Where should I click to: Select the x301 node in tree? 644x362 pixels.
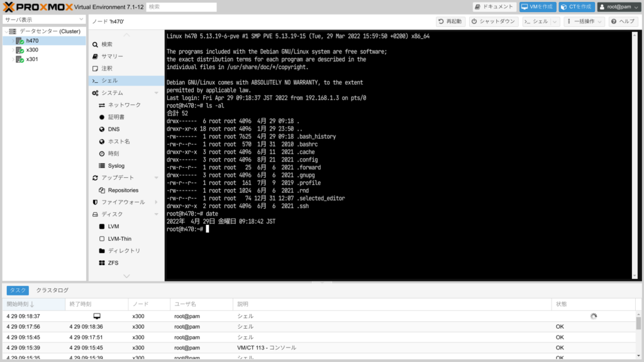pyautogui.click(x=45, y=59)
